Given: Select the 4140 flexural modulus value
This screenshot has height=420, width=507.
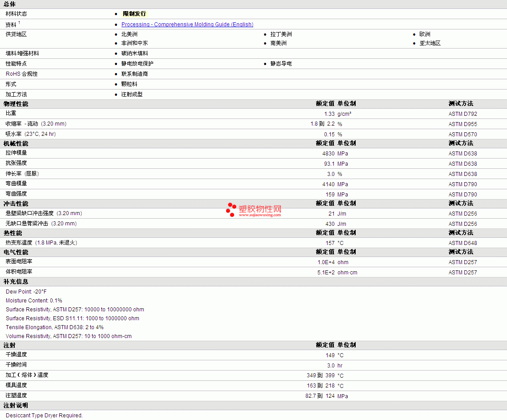Looking at the screenshot, I should (328, 184).
